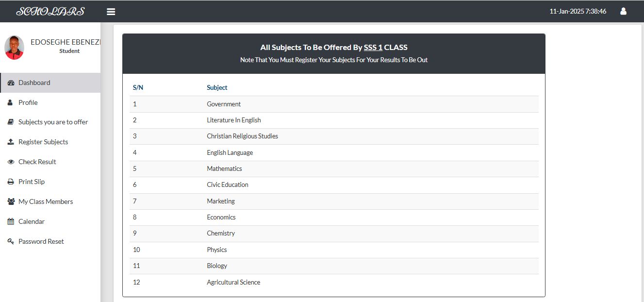Select the Password Reset menu entry
Viewport: 644px width, 302px height.
41,241
